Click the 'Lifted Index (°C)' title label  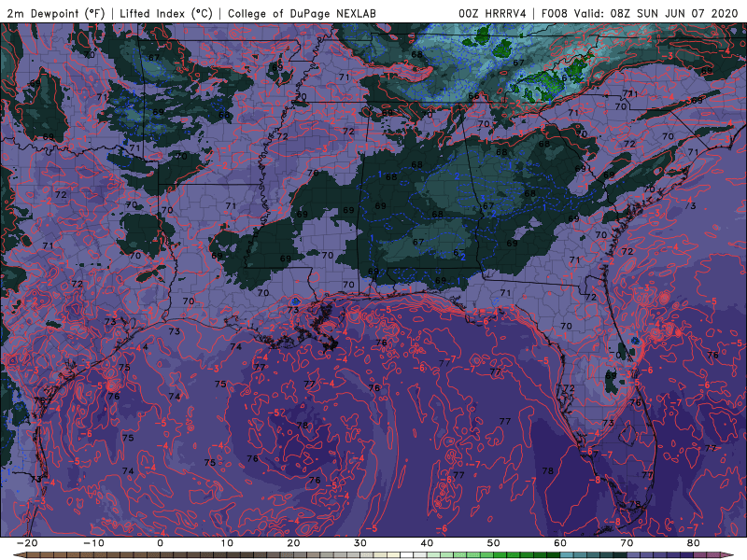(166, 13)
